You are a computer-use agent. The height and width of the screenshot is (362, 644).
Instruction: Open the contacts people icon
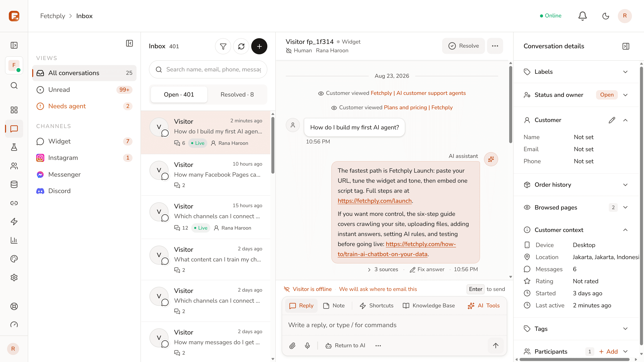click(14, 166)
